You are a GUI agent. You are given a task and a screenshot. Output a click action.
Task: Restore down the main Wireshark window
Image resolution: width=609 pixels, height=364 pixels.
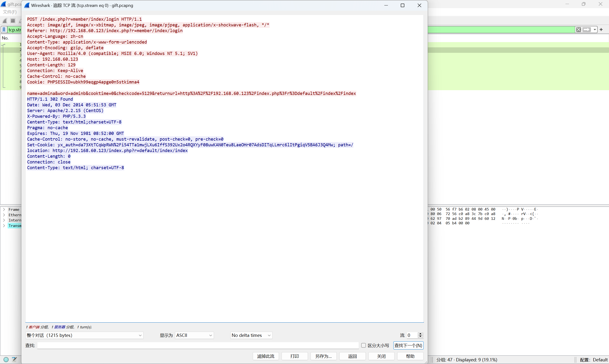click(584, 4)
